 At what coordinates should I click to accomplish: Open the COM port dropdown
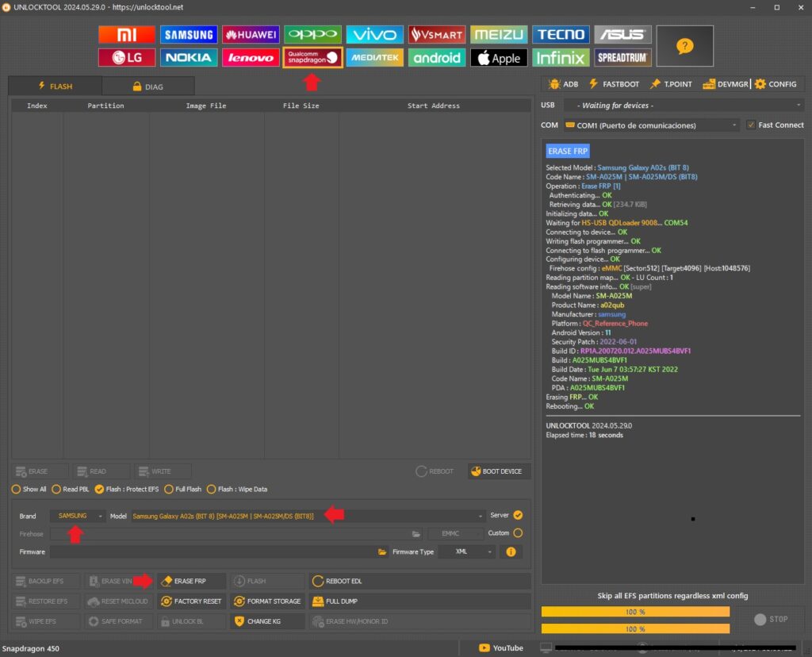click(651, 125)
